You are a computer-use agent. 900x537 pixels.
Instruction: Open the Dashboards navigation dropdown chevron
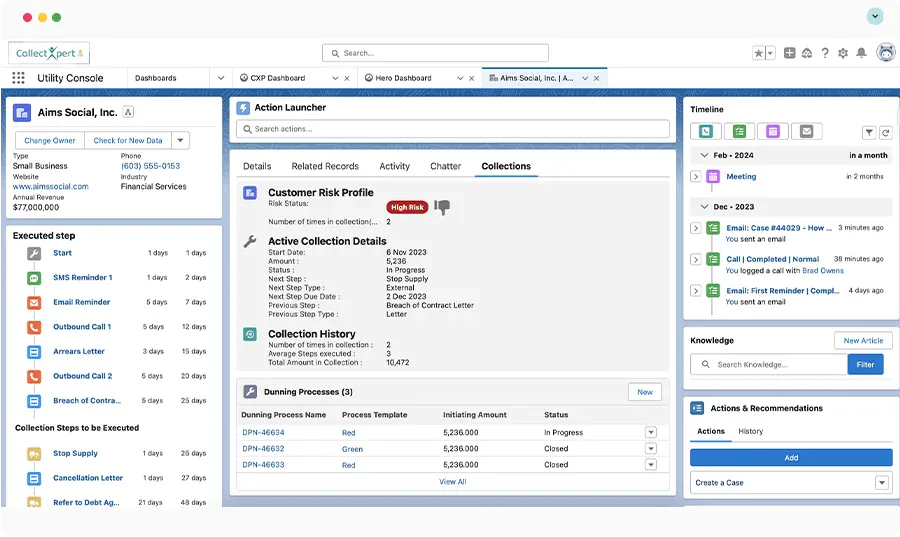tap(220, 78)
